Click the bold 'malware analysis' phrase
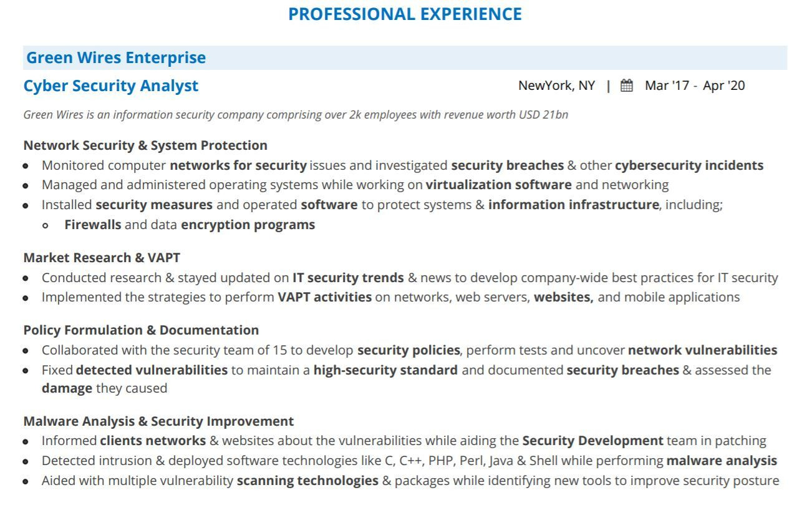The image size is (812, 505). 722,461
